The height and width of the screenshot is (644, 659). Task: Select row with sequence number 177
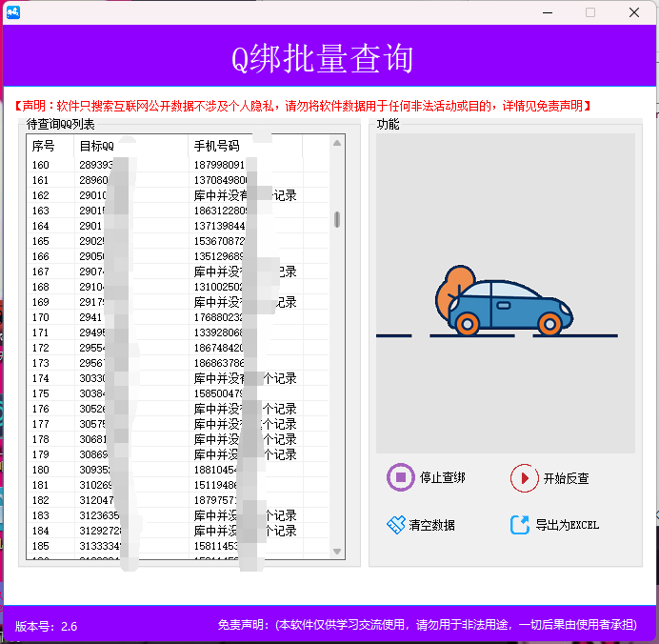178,424
